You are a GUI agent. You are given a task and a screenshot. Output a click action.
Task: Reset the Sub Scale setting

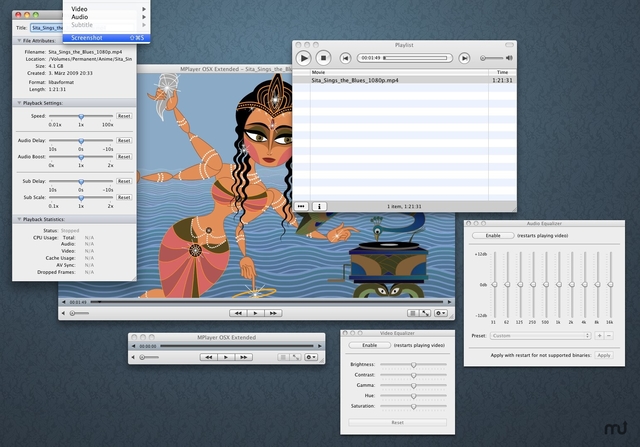pos(124,198)
